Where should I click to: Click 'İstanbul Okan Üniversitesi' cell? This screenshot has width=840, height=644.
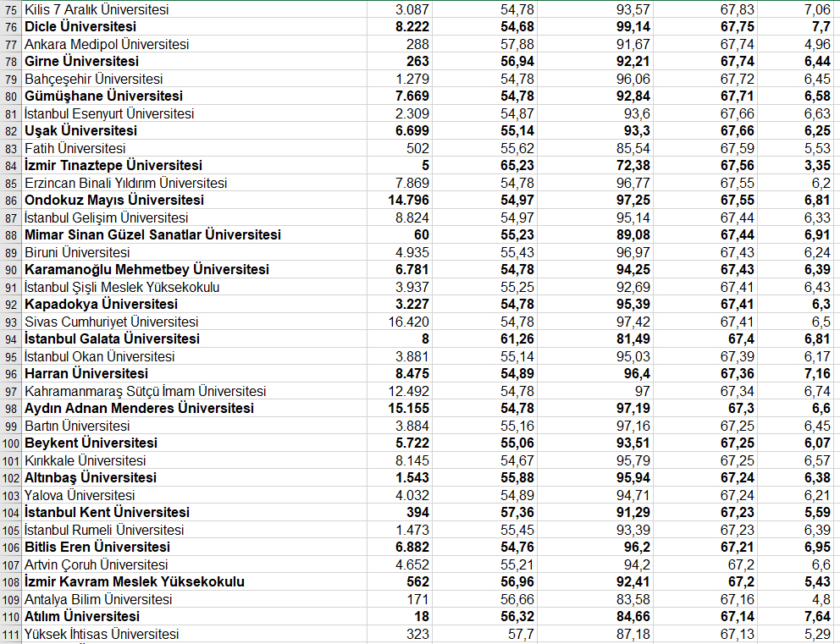(x=194, y=356)
